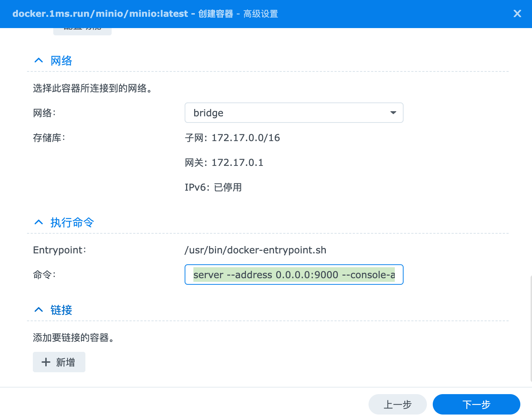Click the dialog title docker.1ms.run/minio/minio:latest
The image size is (532, 420).
[100, 14]
